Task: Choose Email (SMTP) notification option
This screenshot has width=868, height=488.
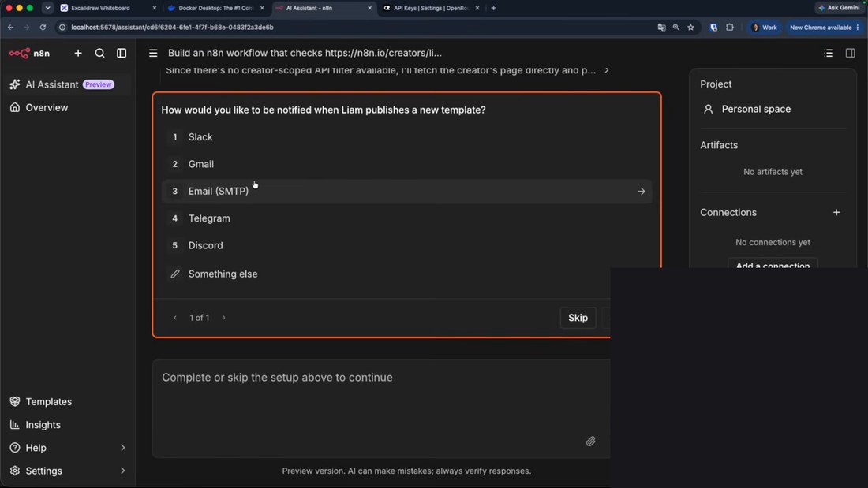Action: tap(406, 191)
